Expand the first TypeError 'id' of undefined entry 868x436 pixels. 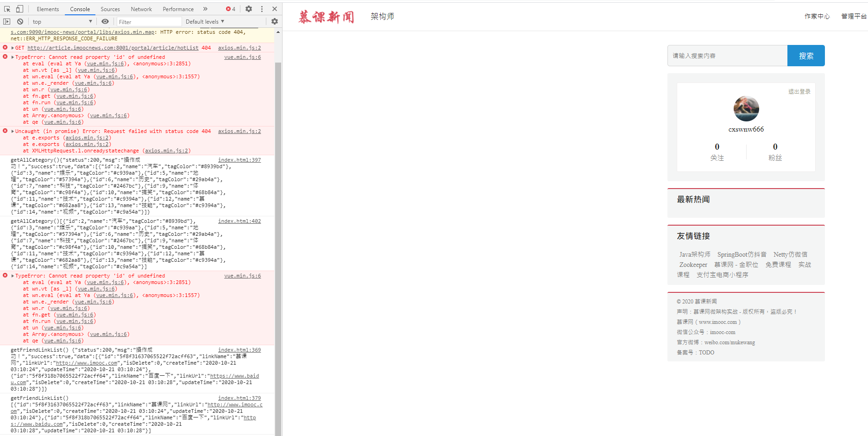[x=13, y=57]
